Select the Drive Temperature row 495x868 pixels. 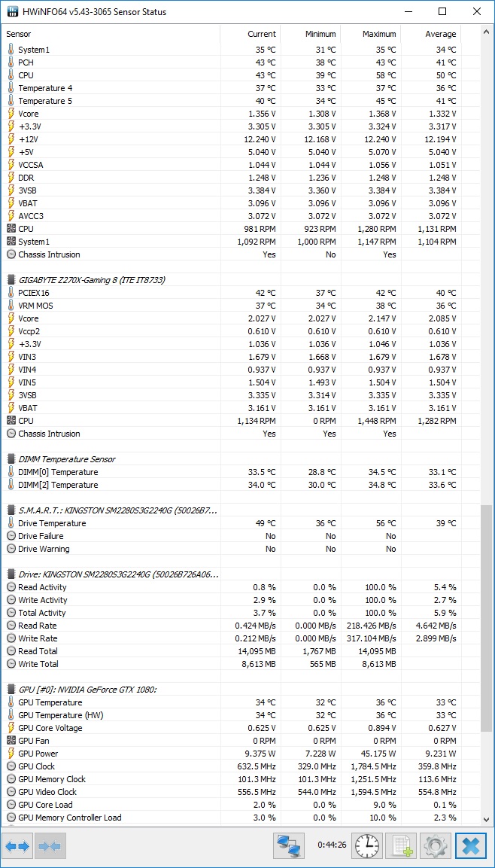pos(231,523)
